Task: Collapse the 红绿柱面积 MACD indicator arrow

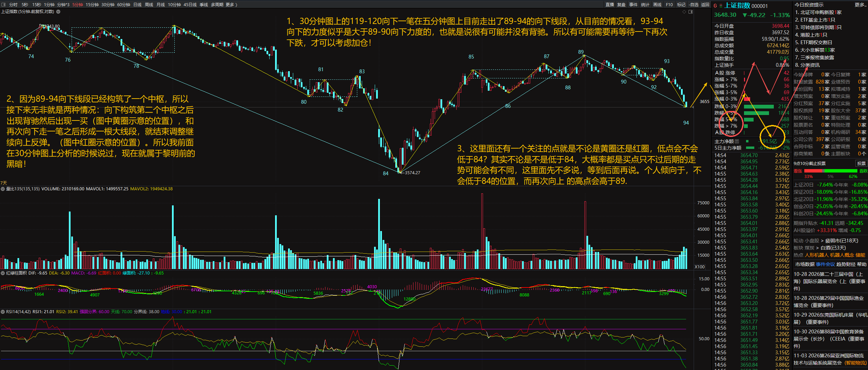Action: point(3,273)
